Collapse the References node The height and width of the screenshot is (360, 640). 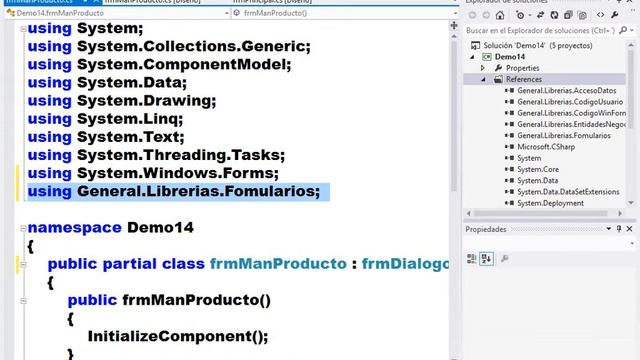[x=484, y=80]
